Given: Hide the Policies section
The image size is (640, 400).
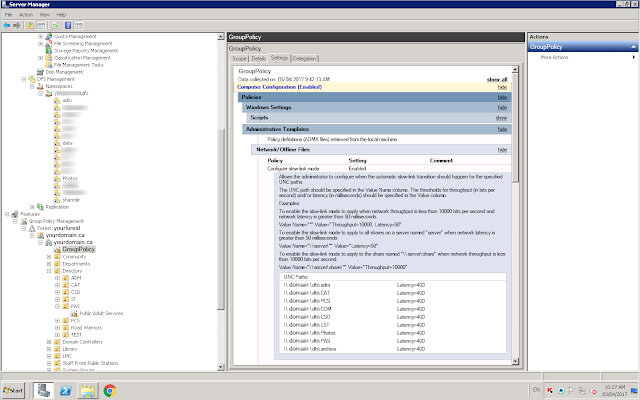Looking at the screenshot, I should [502, 97].
